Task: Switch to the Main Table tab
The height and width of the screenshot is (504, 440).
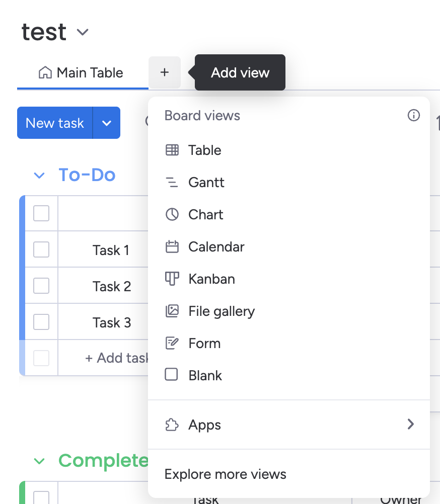Action: 82,73
